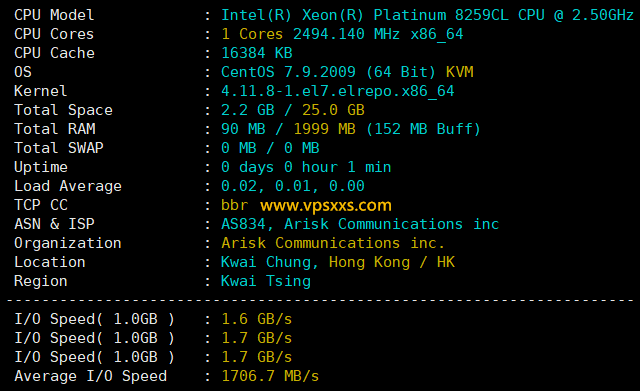Click the Kernel value '4.11.8-1.el7.elrepo.x86_64'
This screenshot has width=640, height=391.
click(x=338, y=91)
